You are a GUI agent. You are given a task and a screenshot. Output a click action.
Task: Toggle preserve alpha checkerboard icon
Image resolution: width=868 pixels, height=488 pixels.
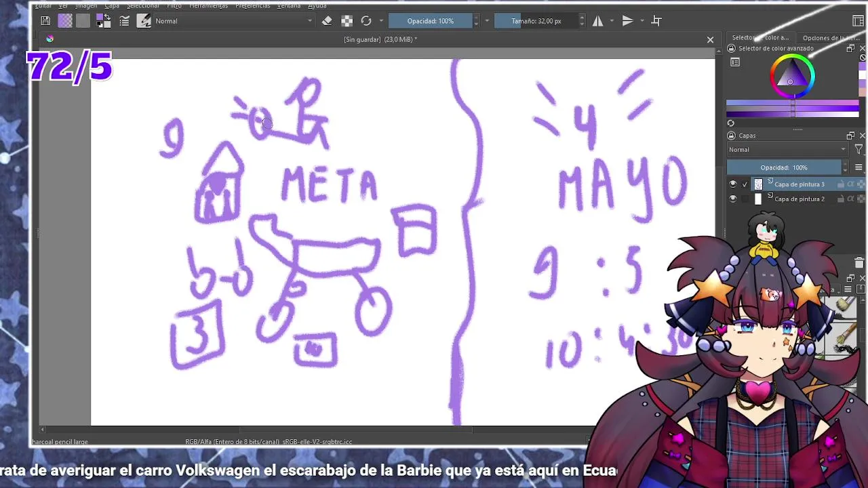coord(347,21)
